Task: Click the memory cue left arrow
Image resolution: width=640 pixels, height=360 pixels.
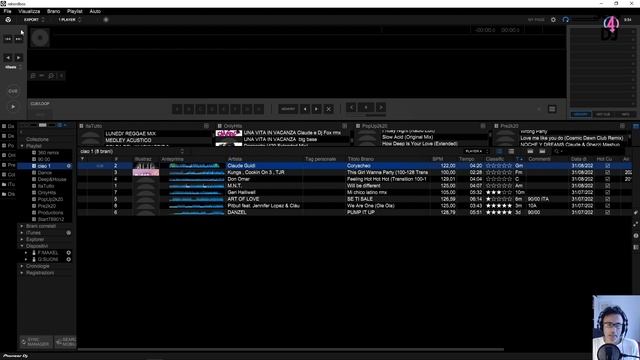Action: [305, 109]
